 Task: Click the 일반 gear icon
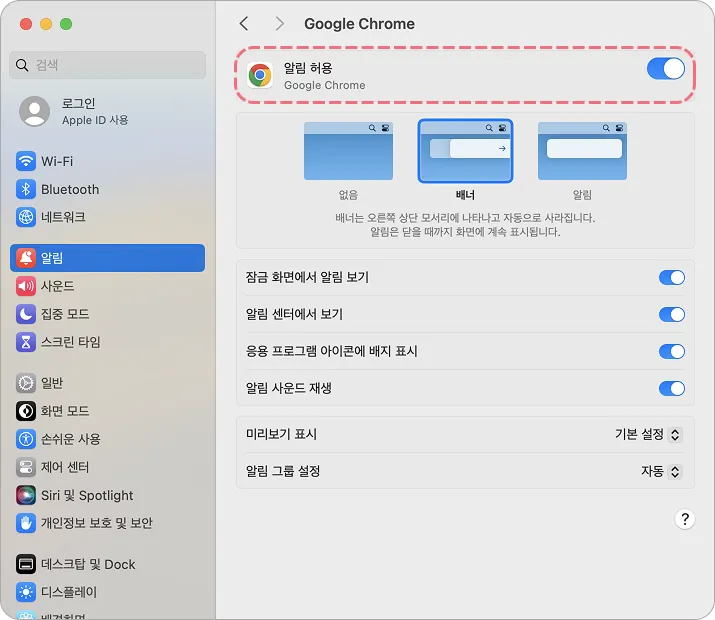point(26,383)
